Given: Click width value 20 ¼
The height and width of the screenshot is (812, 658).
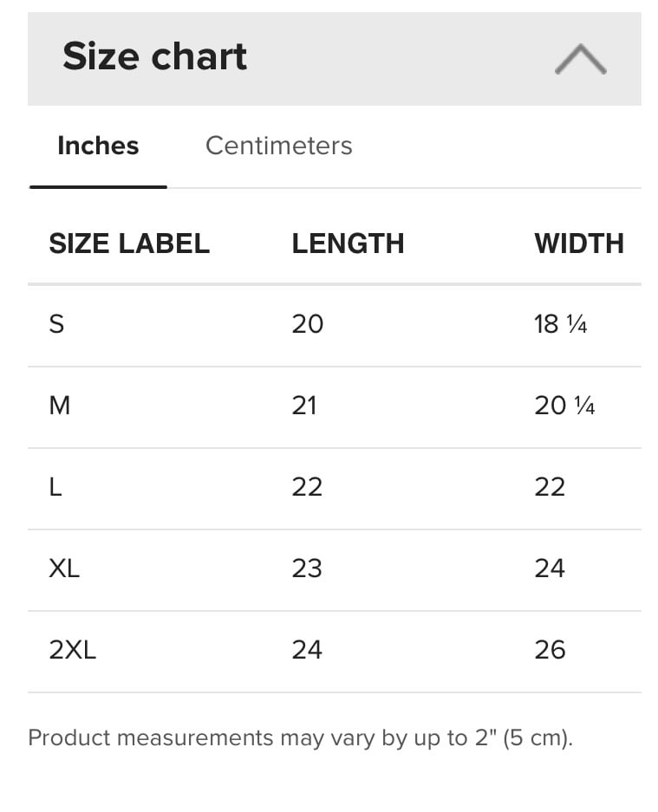Looking at the screenshot, I should click(x=564, y=406).
